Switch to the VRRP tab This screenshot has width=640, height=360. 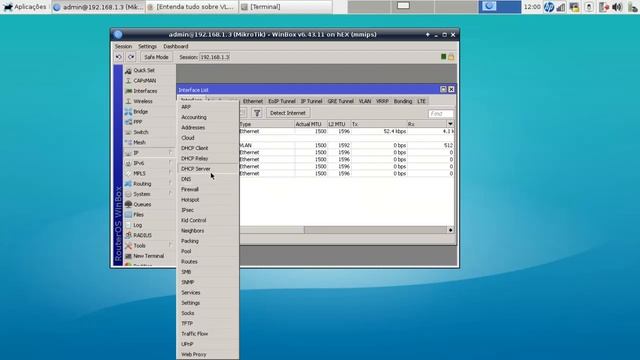382,101
